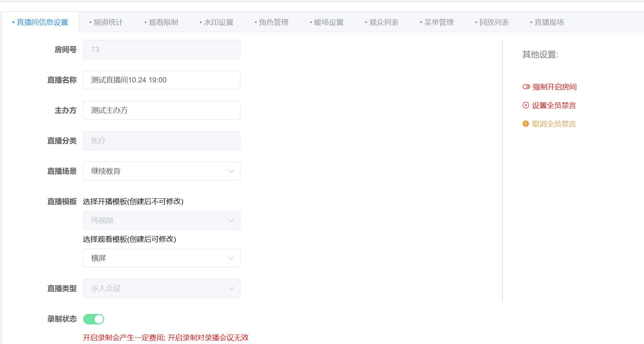Click the 房间号 field showing 73
The width and height of the screenshot is (644, 344).
(162, 50)
